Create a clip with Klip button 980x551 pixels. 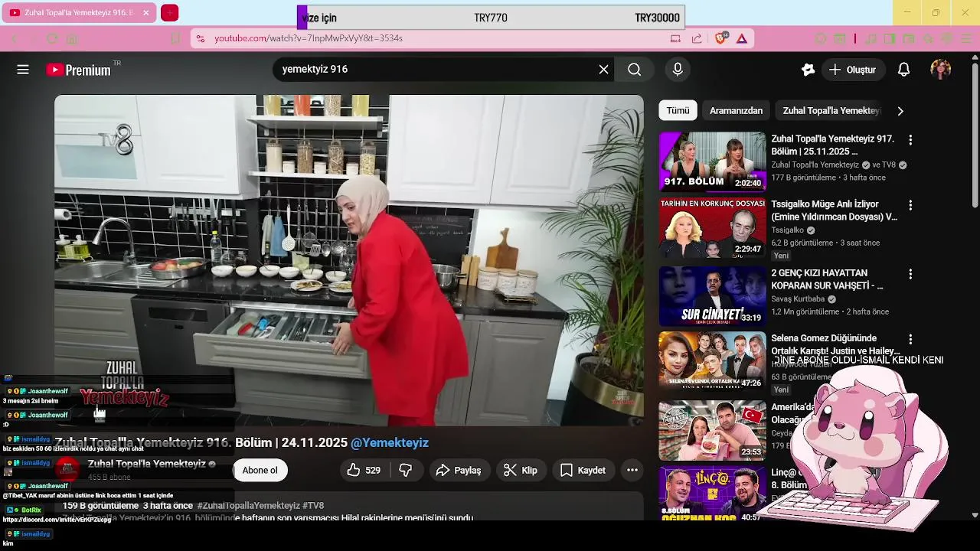point(521,471)
